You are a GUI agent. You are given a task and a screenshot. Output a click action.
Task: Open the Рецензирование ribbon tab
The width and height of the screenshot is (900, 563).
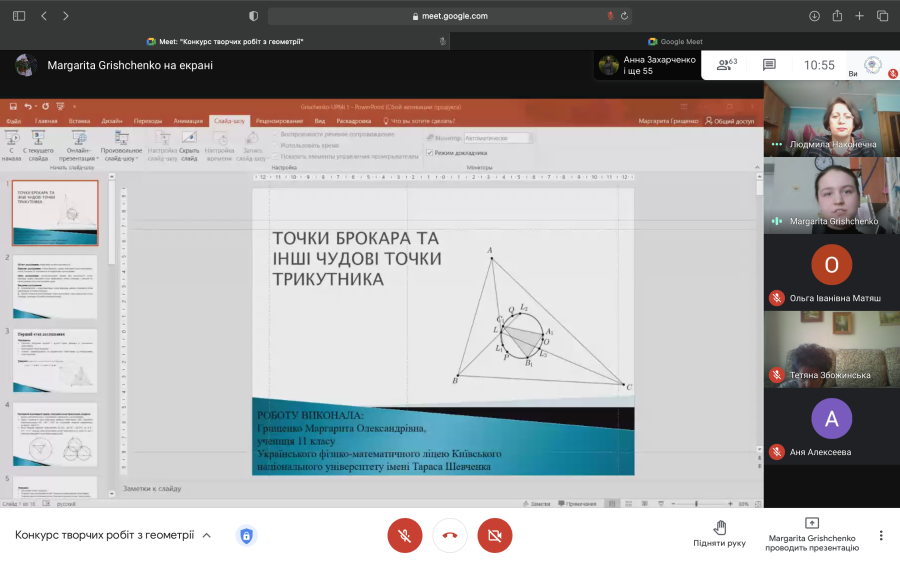[x=280, y=121]
